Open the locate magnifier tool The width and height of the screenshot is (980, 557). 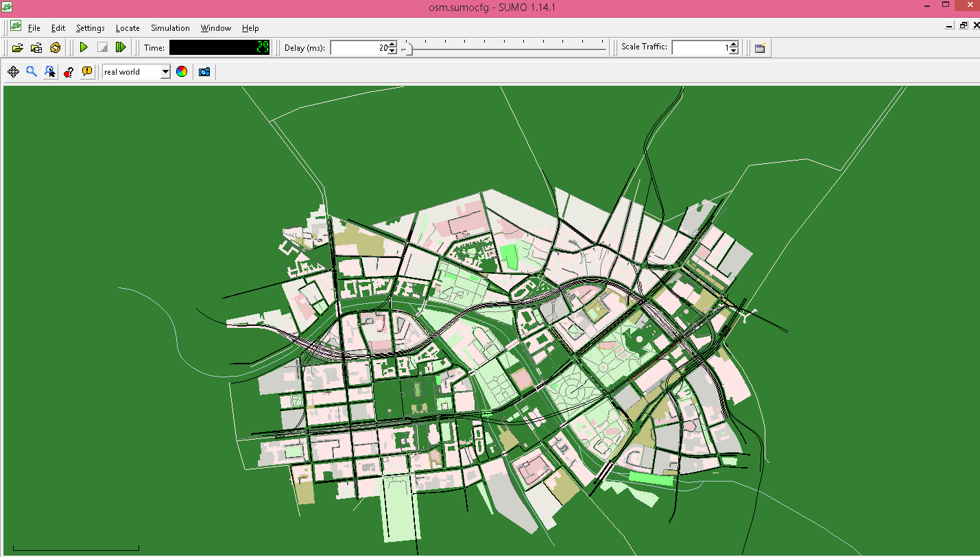click(x=32, y=71)
